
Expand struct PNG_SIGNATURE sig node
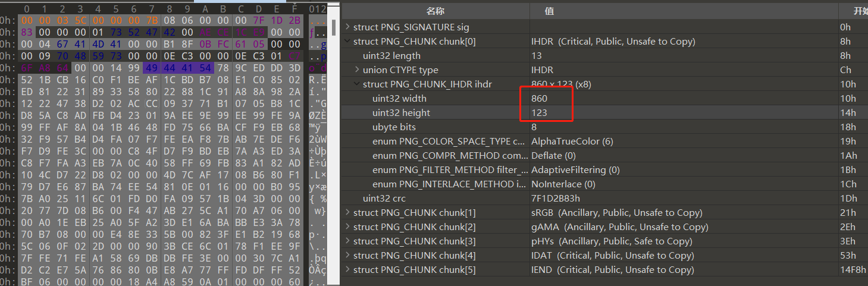pos(347,27)
